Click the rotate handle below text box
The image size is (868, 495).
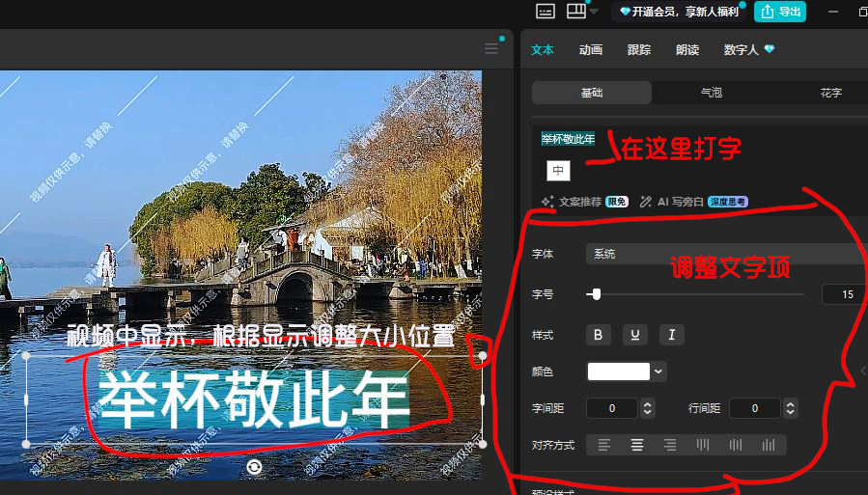pos(254,467)
